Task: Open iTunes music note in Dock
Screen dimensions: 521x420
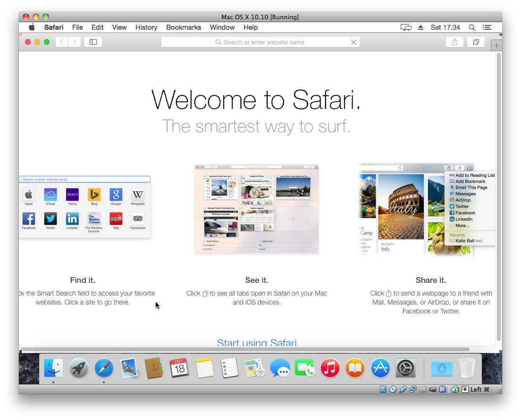Action: point(330,368)
